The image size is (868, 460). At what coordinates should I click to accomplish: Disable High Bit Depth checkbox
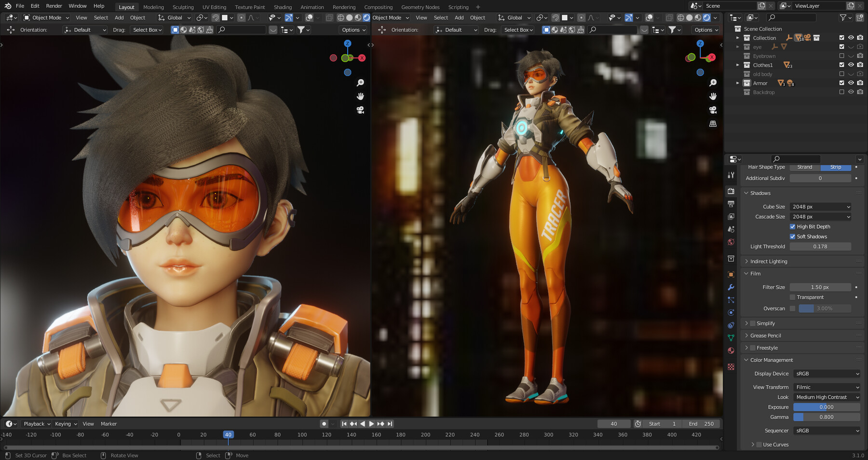792,226
